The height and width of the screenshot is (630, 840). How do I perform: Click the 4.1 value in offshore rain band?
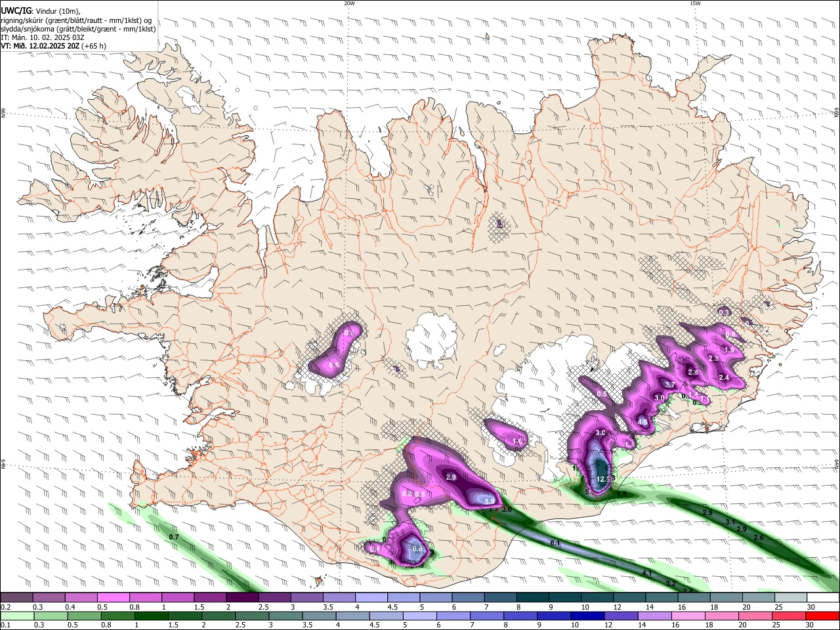(x=647, y=574)
